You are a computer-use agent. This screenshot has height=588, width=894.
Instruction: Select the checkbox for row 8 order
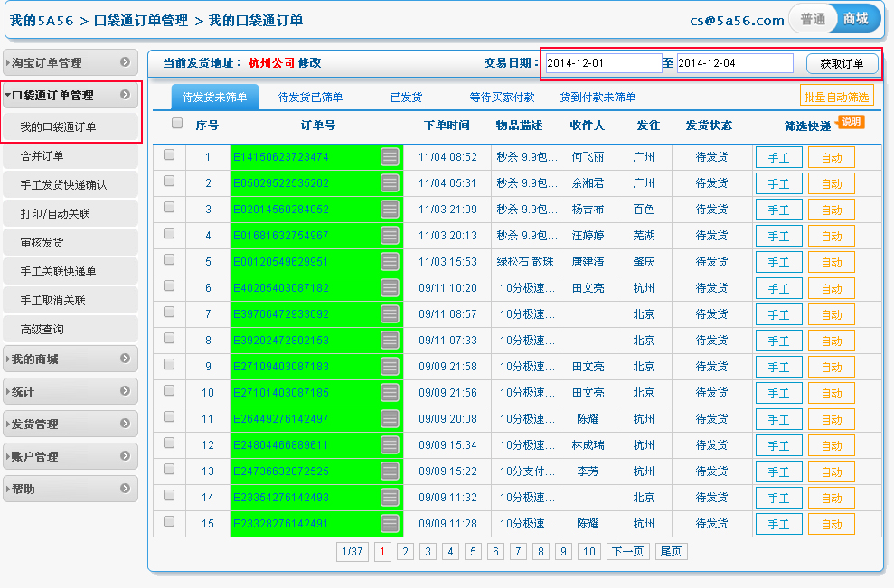point(169,339)
